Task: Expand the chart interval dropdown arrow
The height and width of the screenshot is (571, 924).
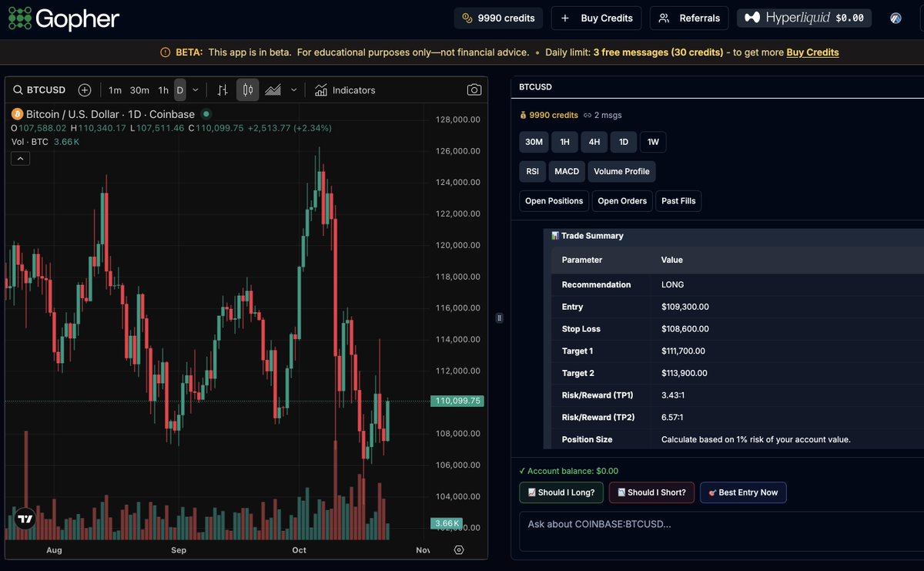Action: click(196, 90)
